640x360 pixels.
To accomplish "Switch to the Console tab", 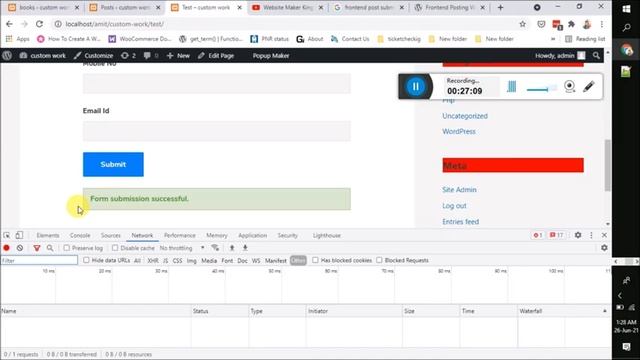I will pyautogui.click(x=80, y=236).
